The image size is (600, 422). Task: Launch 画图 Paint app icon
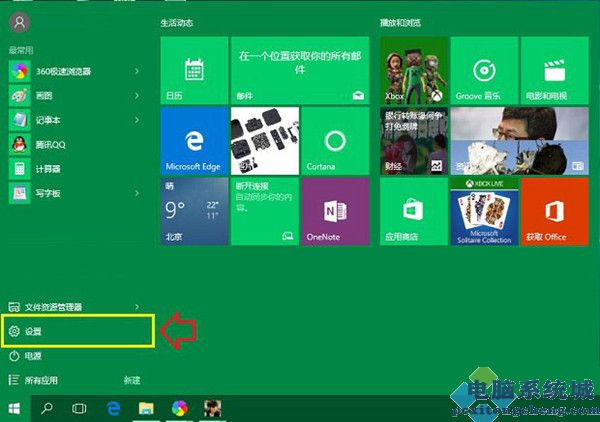click(20, 96)
